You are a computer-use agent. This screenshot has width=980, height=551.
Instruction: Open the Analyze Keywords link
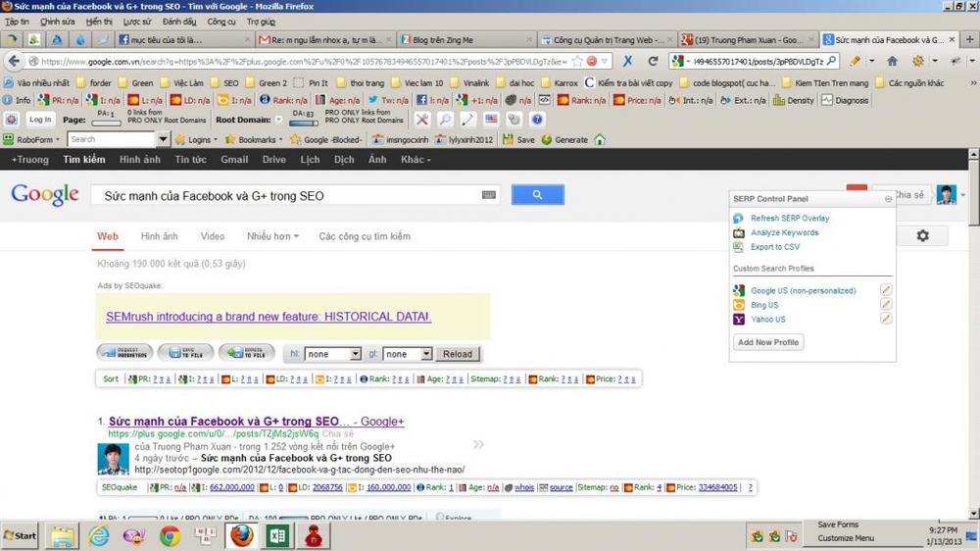point(784,232)
